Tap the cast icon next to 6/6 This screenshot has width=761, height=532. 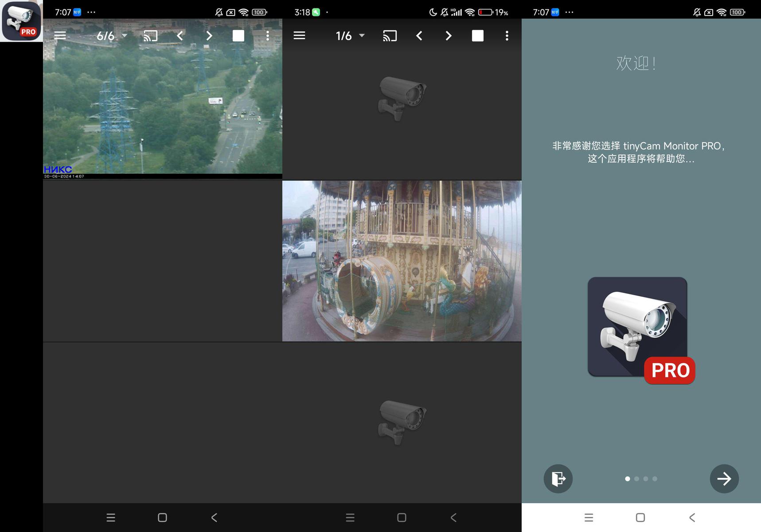pos(151,36)
